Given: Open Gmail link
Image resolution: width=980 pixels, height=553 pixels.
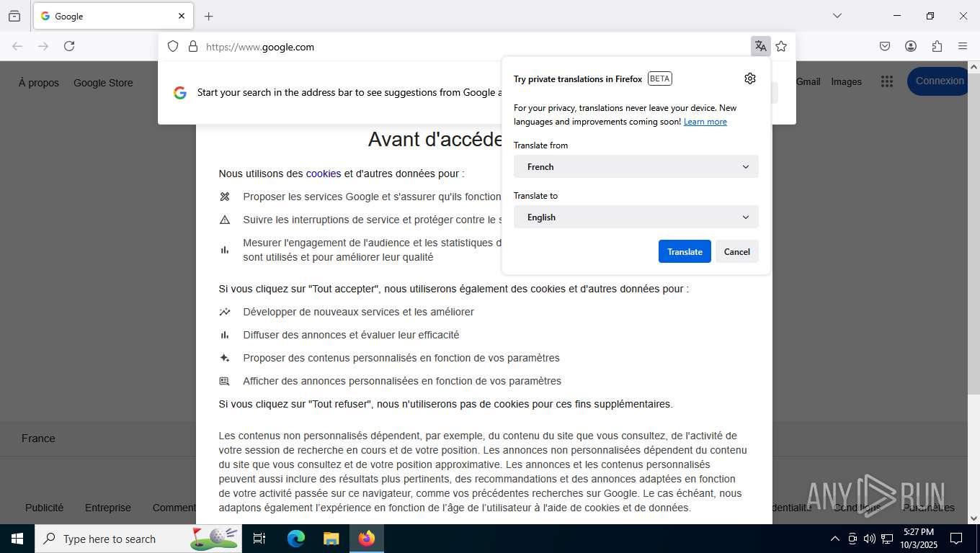Looking at the screenshot, I should click(x=808, y=81).
